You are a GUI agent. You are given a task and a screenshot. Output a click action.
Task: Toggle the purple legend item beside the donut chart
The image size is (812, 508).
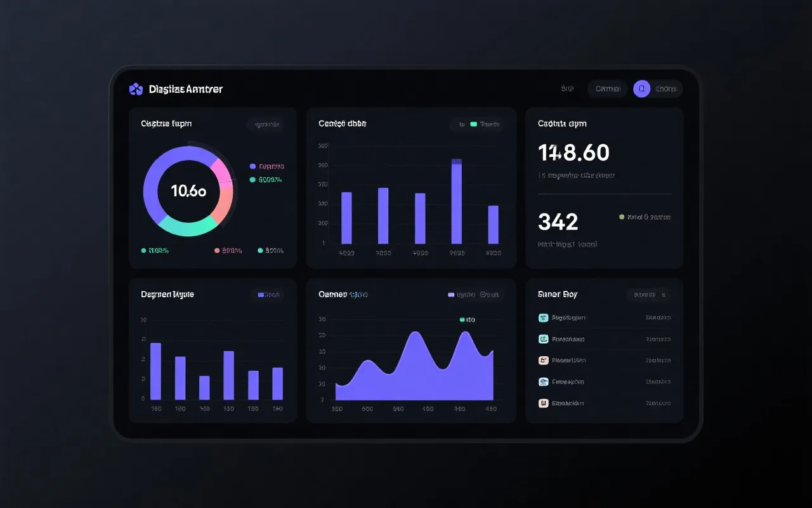[266, 166]
